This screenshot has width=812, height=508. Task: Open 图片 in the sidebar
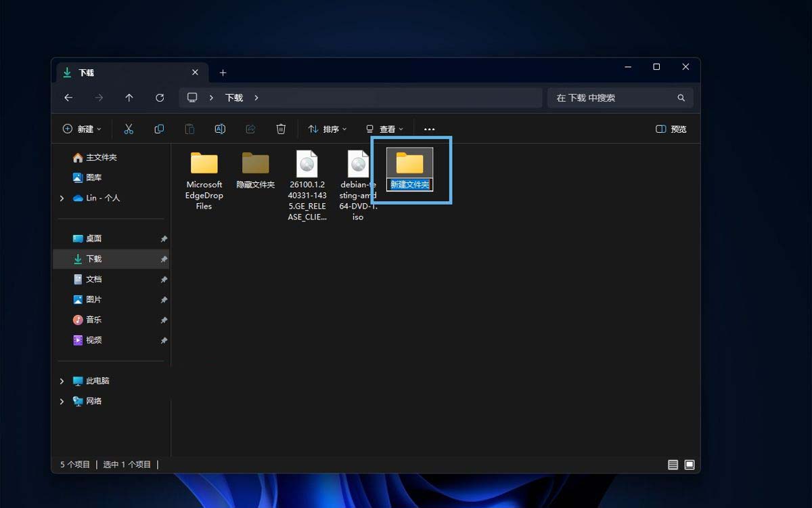(87, 299)
